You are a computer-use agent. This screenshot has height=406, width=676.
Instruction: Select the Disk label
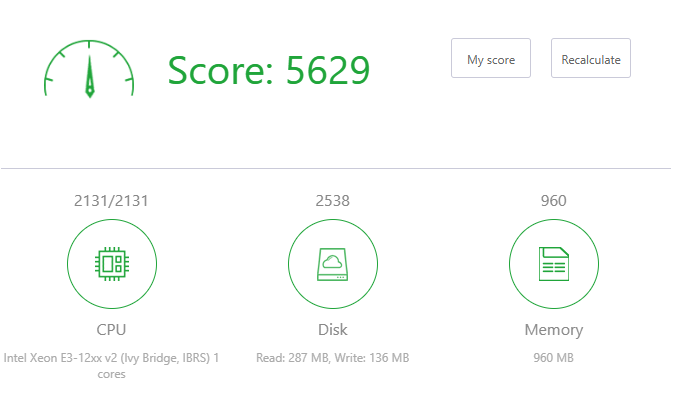[x=332, y=330]
